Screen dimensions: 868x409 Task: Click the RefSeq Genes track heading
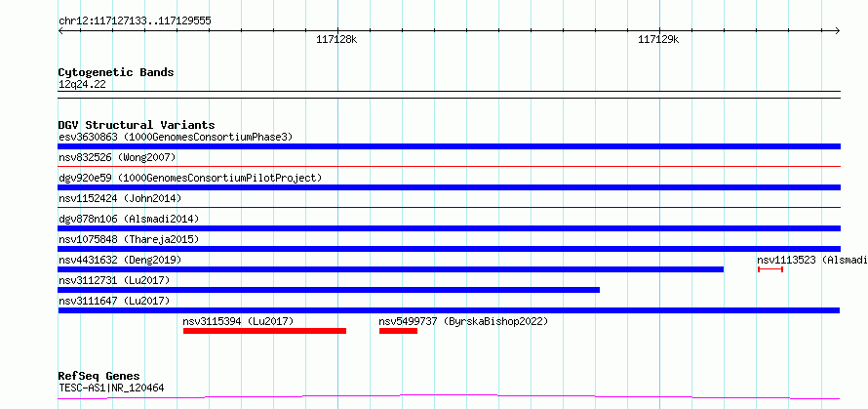(x=99, y=377)
